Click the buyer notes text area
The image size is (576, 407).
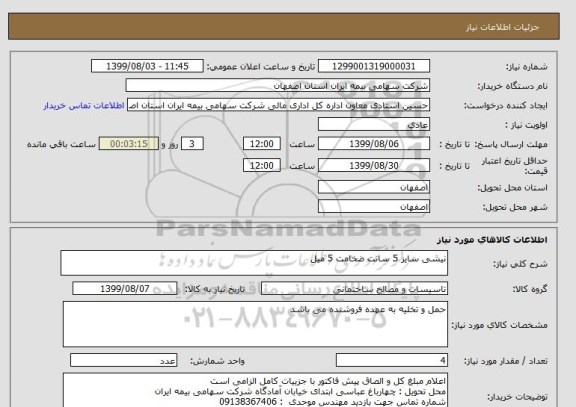(255, 390)
